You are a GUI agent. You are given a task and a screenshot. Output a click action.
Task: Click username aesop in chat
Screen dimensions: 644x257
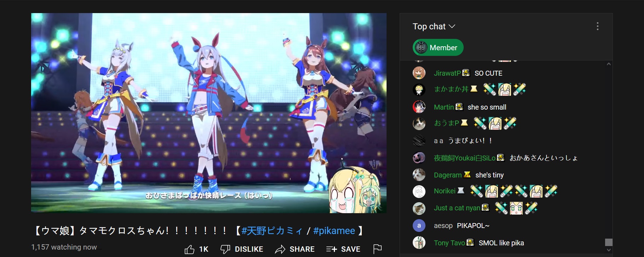click(x=443, y=226)
